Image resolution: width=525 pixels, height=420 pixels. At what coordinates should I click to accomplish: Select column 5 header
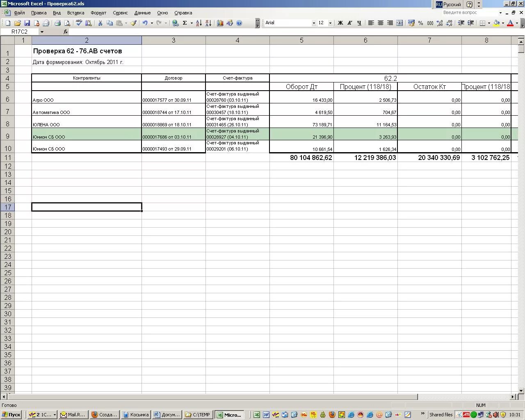301,40
